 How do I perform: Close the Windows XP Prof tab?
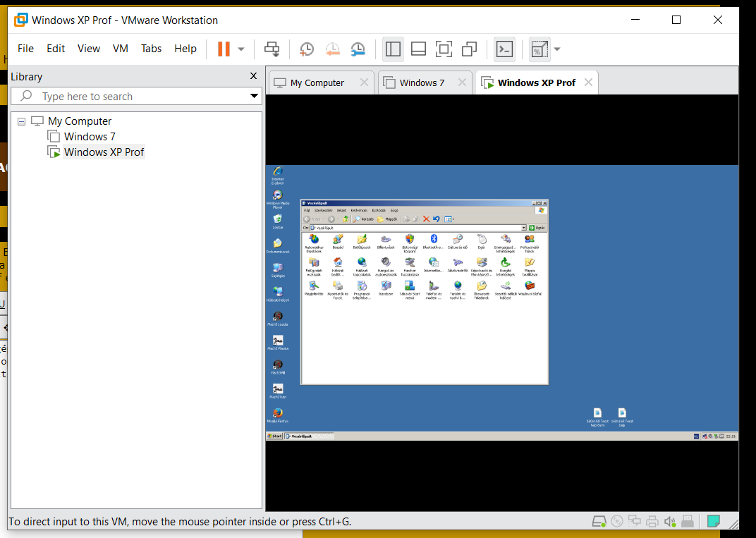click(588, 82)
